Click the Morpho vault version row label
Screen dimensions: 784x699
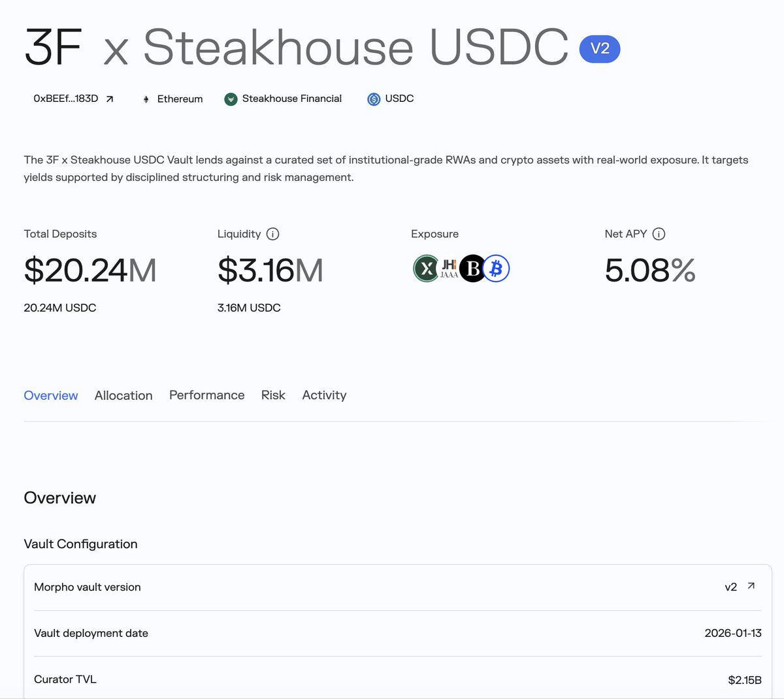88,587
